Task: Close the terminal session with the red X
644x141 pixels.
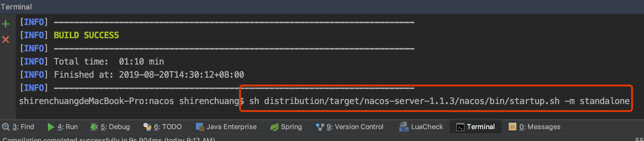Action: coord(6,39)
